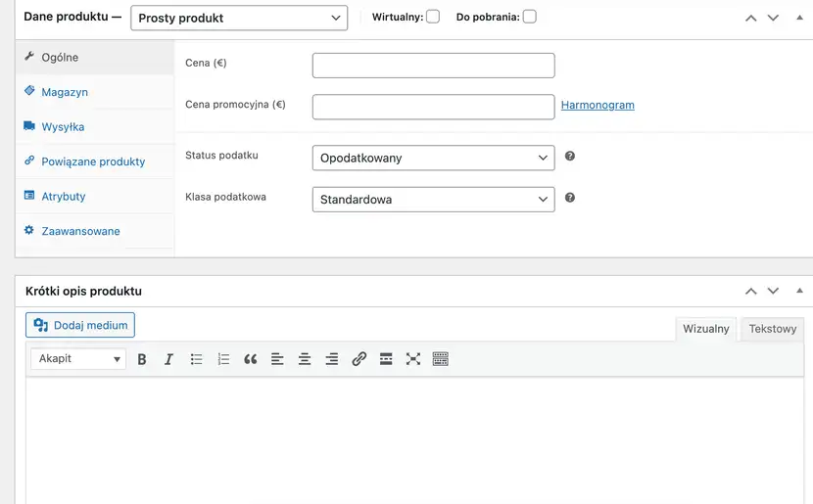813x504 pixels.
Task: Click the wrench icon next to Ogólne
Action: [x=29, y=56]
